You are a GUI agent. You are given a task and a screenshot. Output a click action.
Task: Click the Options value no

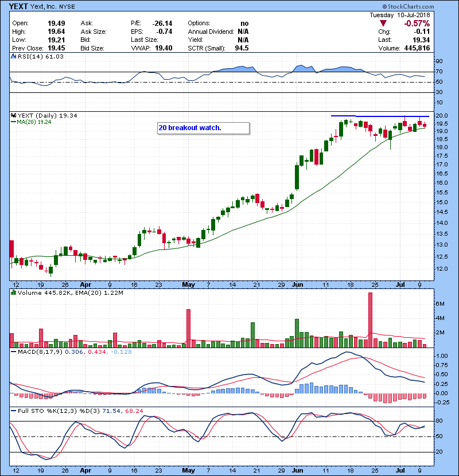[x=244, y=24]
